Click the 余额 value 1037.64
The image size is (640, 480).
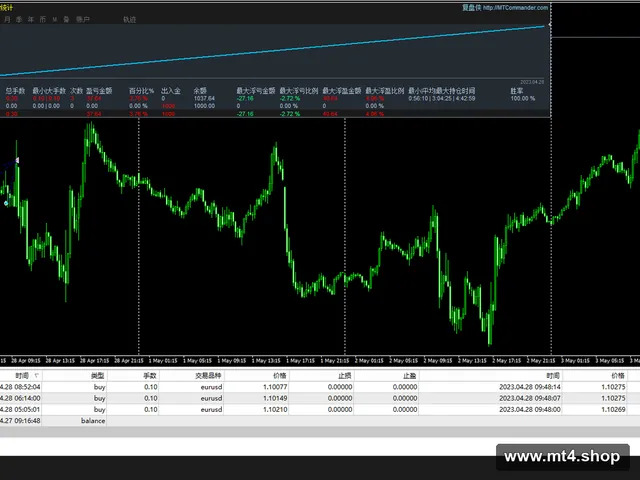(x=204, y=98)
